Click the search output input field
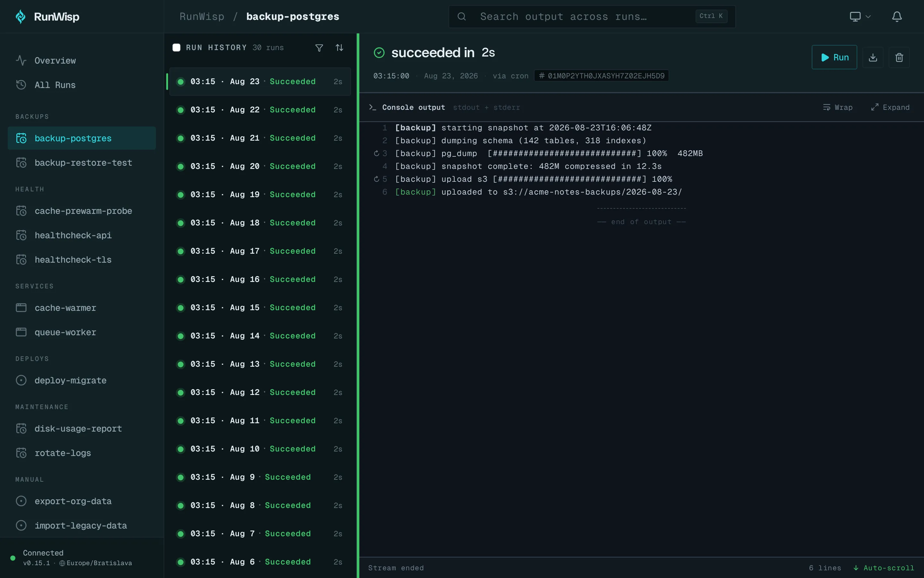The height and width of the screenshot is (578, 924). [592, 16]
